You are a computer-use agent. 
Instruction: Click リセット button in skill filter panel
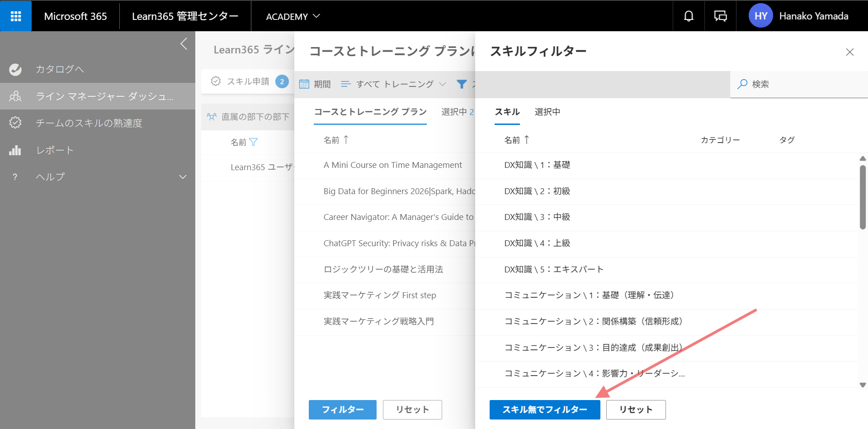click(636, 410)
